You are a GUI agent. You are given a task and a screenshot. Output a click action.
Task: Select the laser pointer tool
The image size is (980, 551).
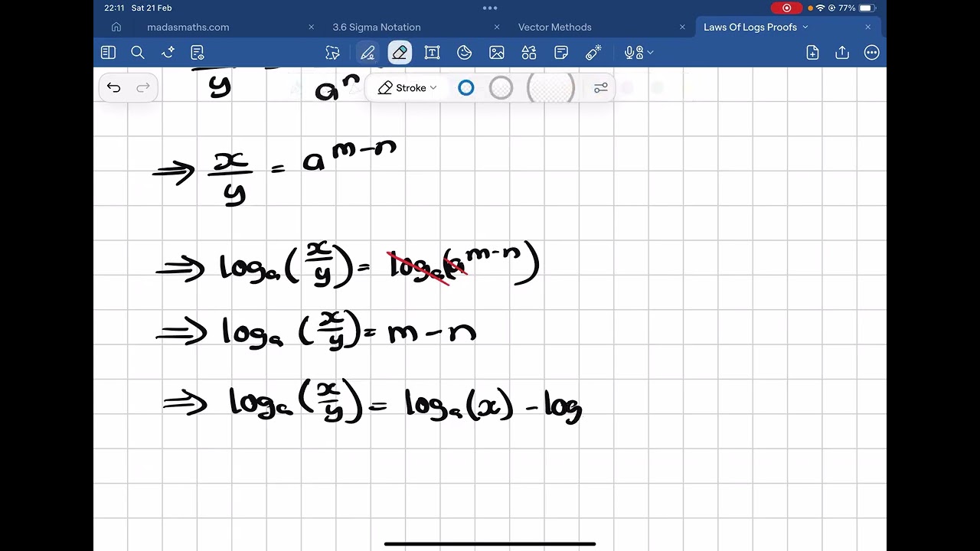click(x=593, y=53)
